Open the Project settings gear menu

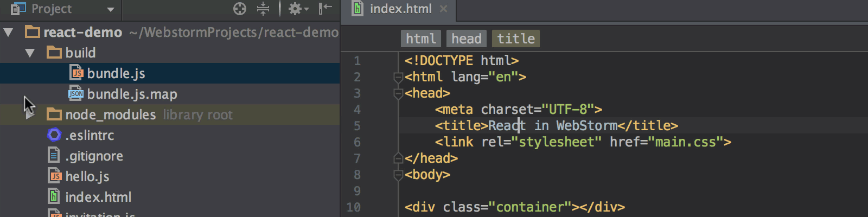tap(298, 9)
